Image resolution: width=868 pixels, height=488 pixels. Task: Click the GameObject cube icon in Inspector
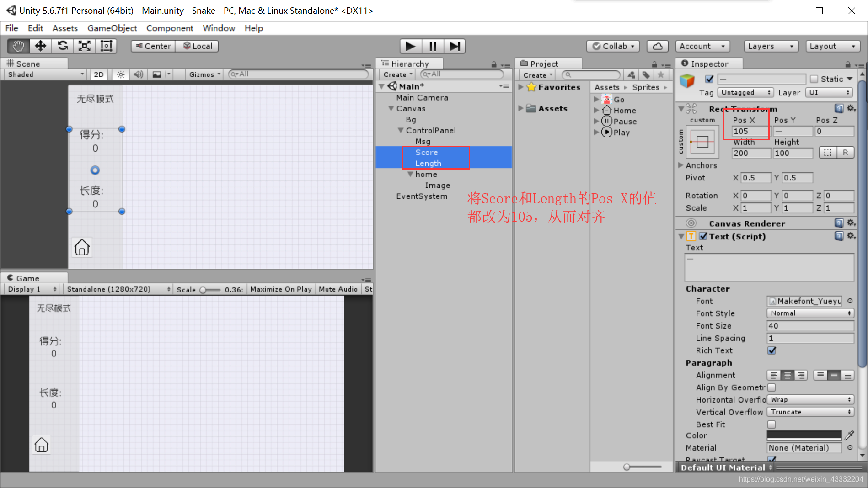pos(687,81)
